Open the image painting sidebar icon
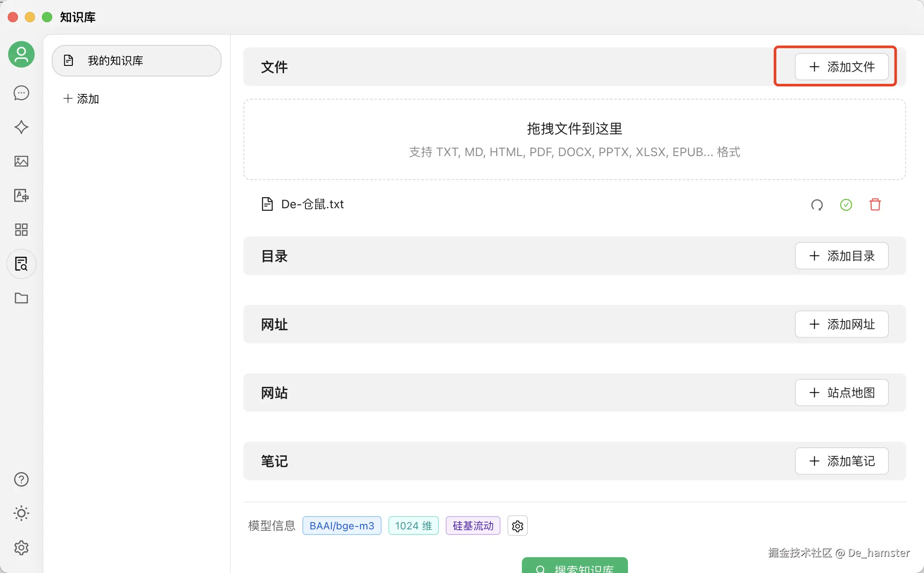This screenshot has width=924, height=573. click(21, 161)
